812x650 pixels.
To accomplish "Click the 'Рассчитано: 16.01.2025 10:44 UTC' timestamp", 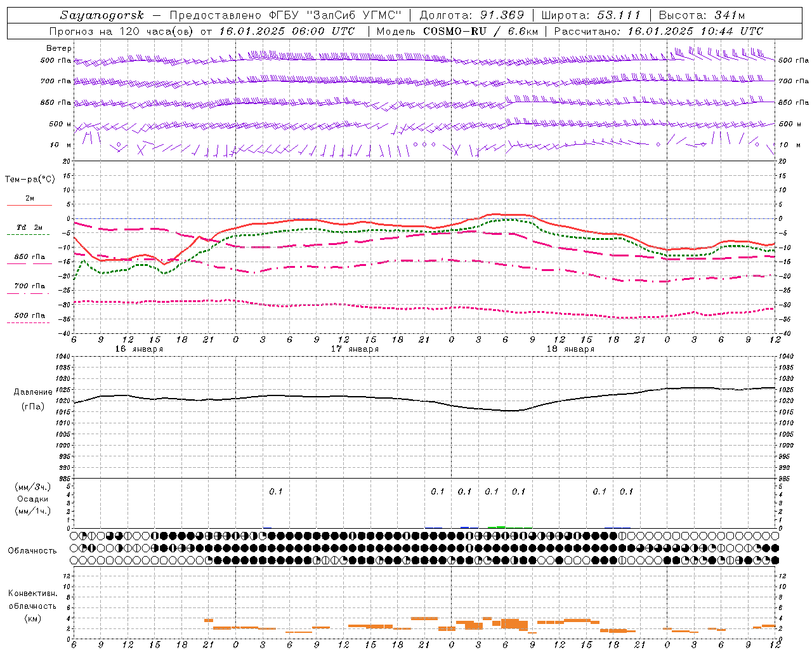I will coord(658,31).
